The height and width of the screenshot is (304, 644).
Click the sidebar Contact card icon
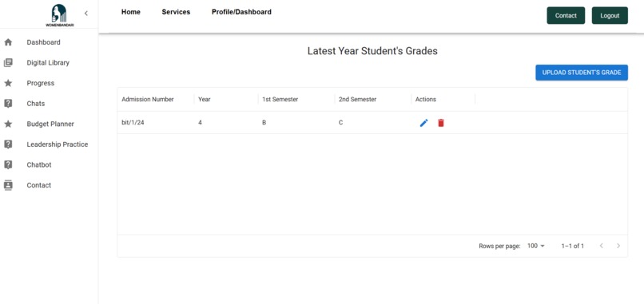pos(8,185)
